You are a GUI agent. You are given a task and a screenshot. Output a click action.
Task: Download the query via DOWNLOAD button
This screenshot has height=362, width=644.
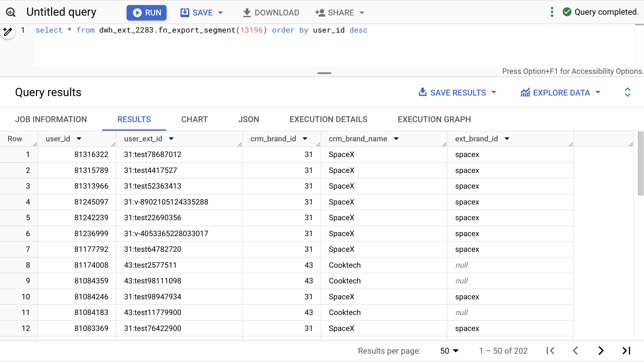coord(271,13)
